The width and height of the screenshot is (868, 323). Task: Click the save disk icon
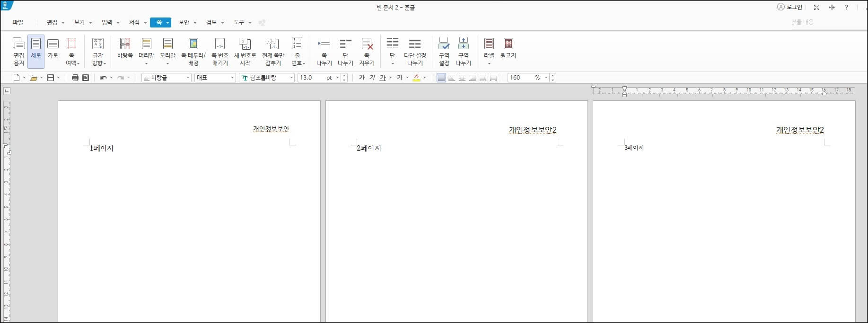click(51, 78)
